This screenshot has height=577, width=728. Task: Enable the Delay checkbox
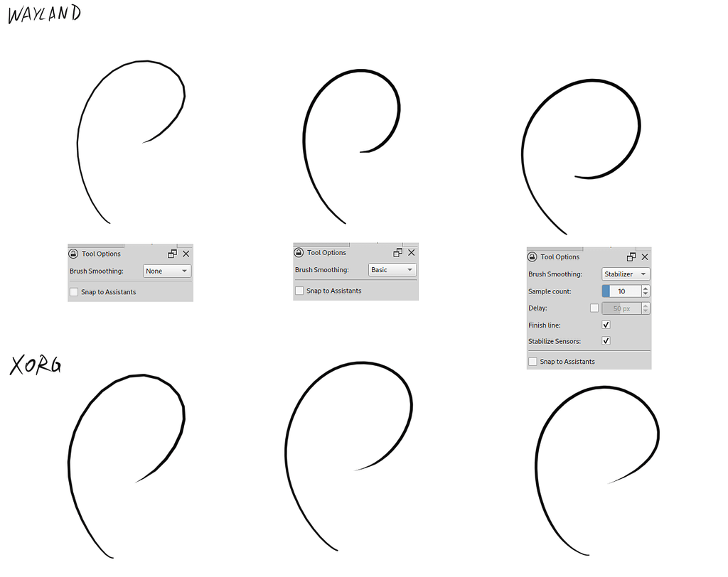pos(594,308)
